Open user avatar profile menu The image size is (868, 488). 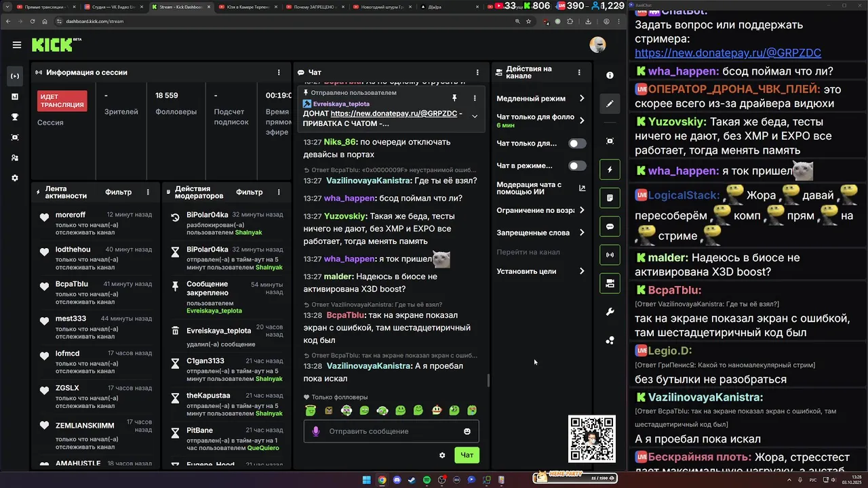pyautogui.click(x=597, y=45)
